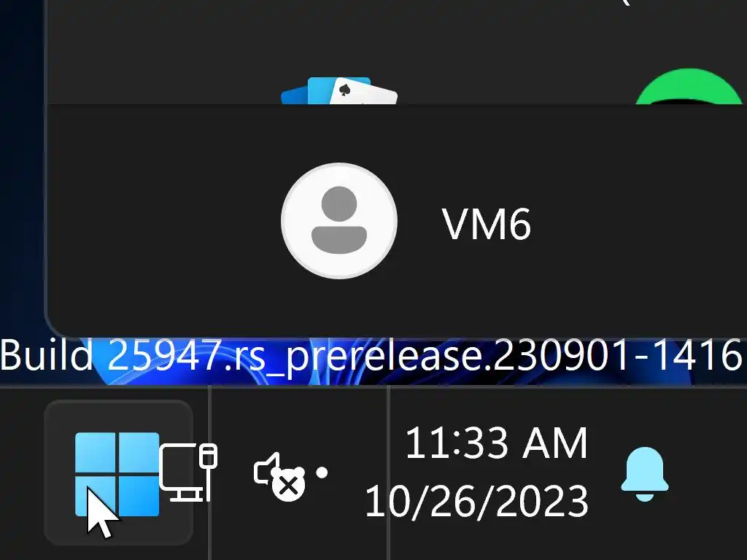The image size is (747, 560).
Task: Open notifications with the bell icon
Action: [x=645, y=474]
